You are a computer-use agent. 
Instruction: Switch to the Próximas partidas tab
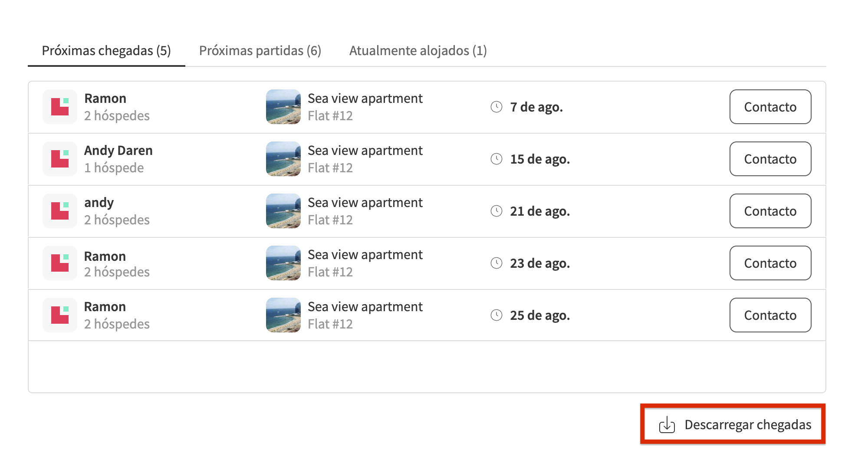coord(260,50)
